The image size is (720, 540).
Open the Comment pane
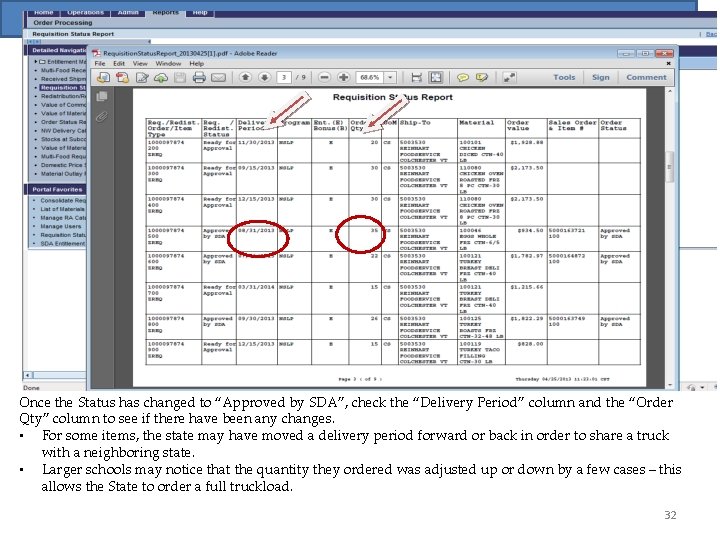[x=647, y=78]
